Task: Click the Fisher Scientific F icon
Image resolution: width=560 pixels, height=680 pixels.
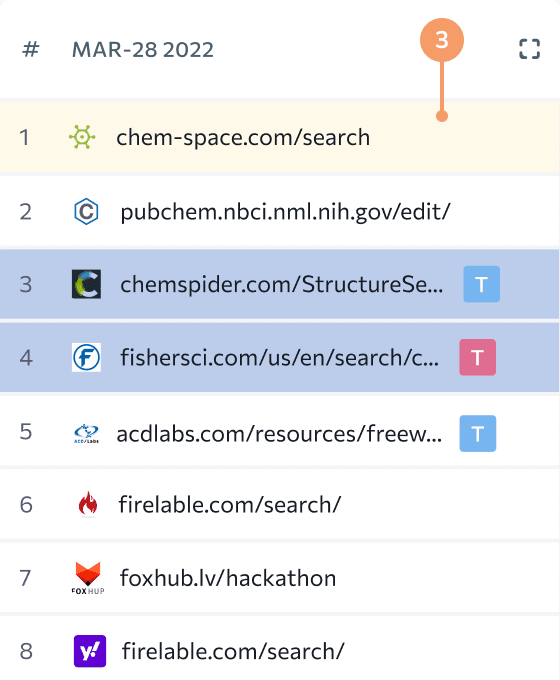Action: 86,357
